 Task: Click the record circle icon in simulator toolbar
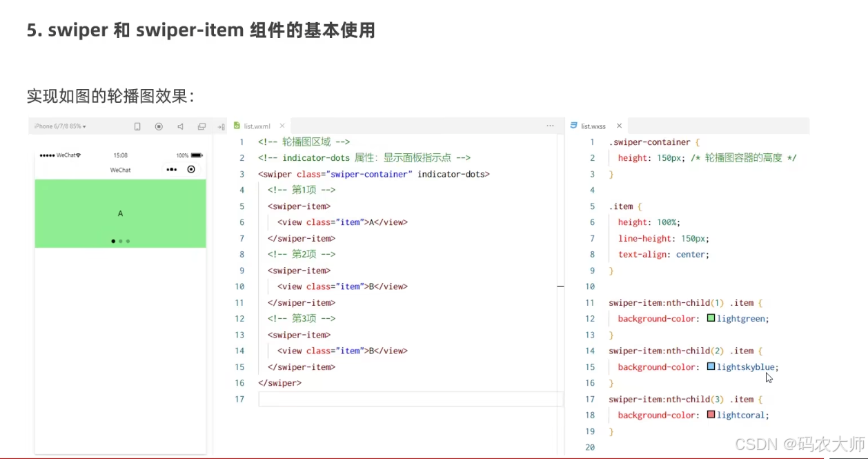pyautogui.click(x=159, y=126)
